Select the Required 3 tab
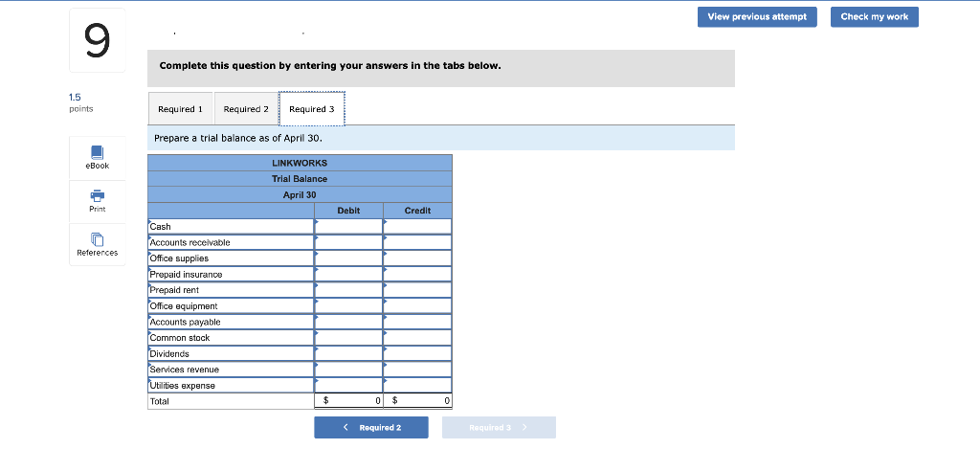This screenshot has height=449, width=980. pyautogui.click(x=311, y=109)
